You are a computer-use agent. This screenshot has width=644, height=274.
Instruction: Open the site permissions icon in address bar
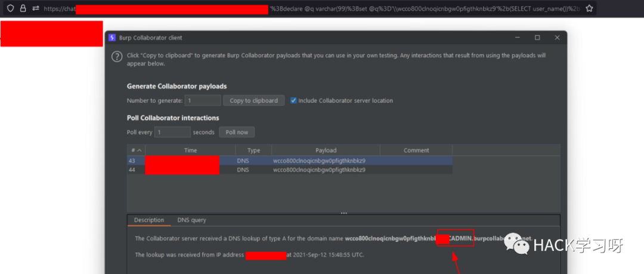pos(36,8)
